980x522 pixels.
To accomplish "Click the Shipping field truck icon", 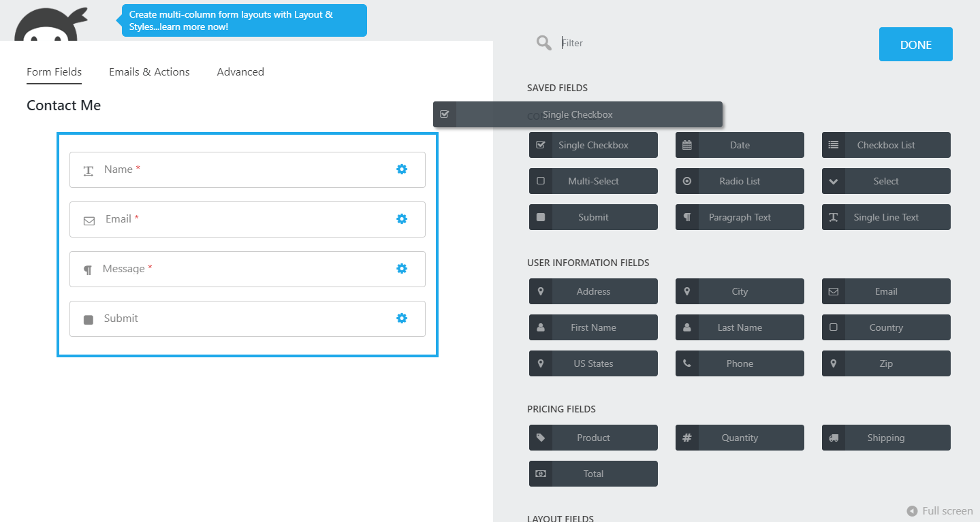I will click(834, 438).
